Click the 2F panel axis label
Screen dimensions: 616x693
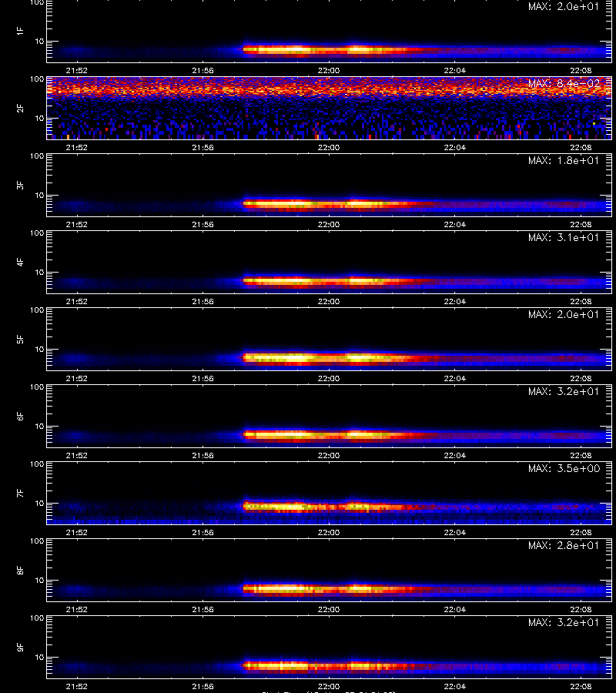tap(20, 108)
